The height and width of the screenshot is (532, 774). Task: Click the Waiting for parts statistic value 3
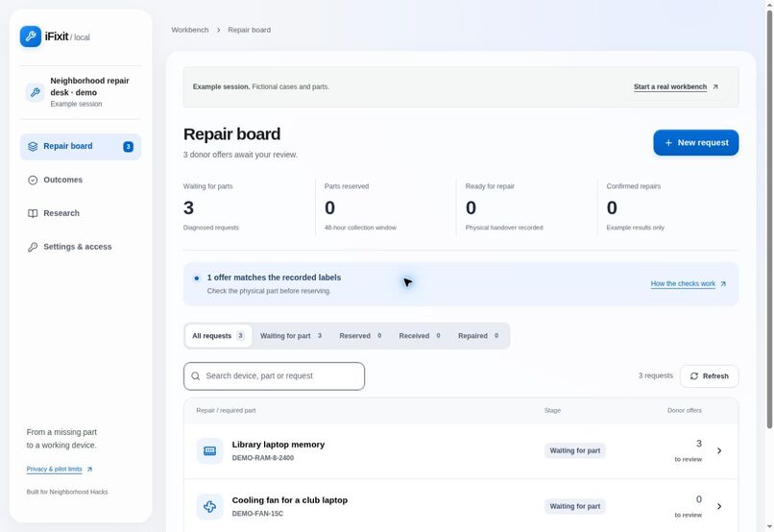point(188,208)
